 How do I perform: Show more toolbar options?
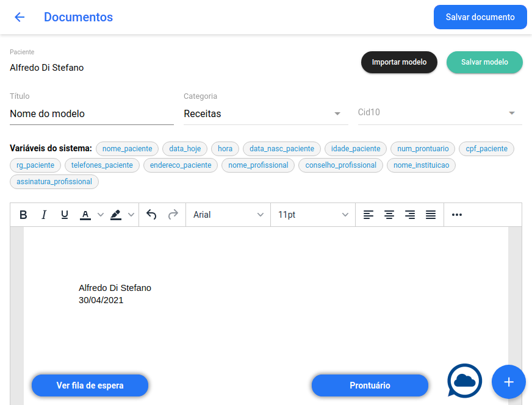coord(457,215)
